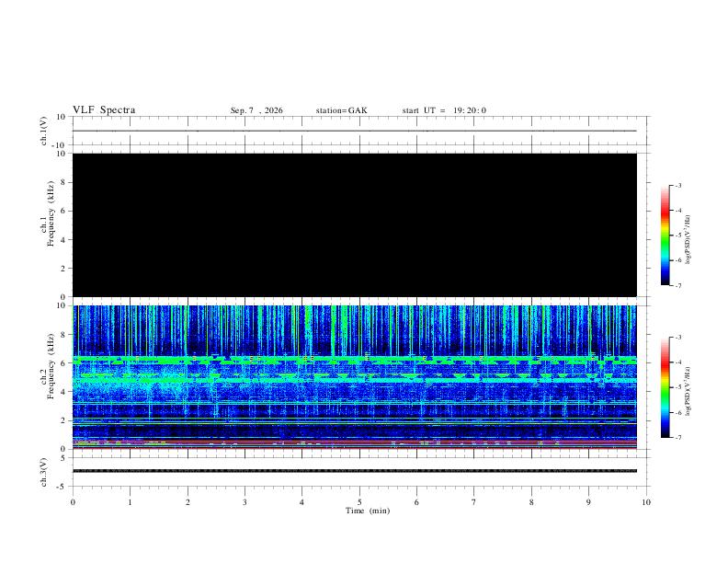Click time axis tick labeled 10
This screenshot has height=563, width=728.
pos(646,502)
